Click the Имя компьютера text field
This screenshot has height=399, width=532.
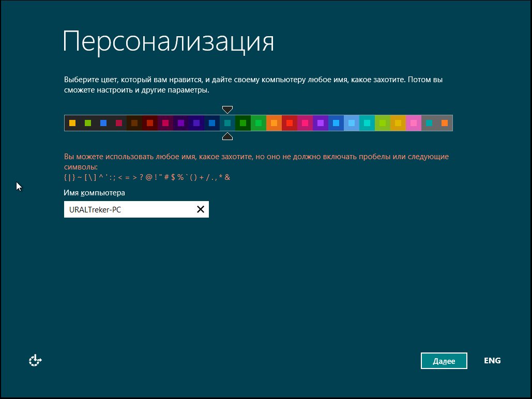click(129, 209)
